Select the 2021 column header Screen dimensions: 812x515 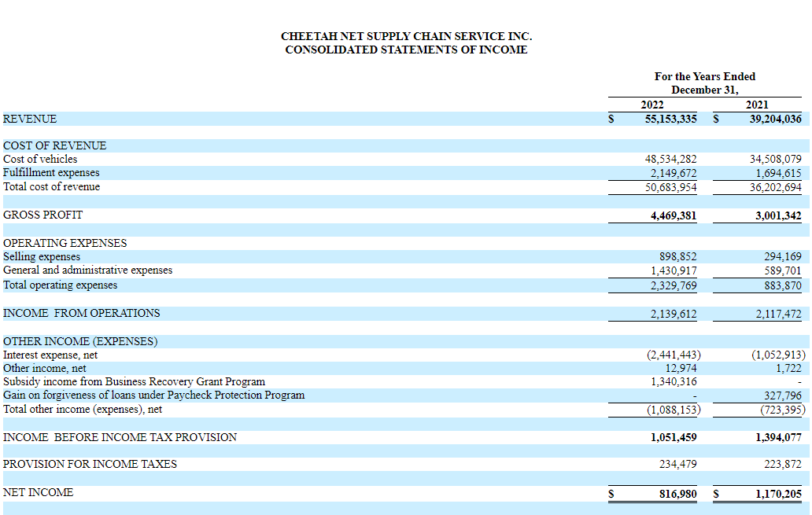757,105
